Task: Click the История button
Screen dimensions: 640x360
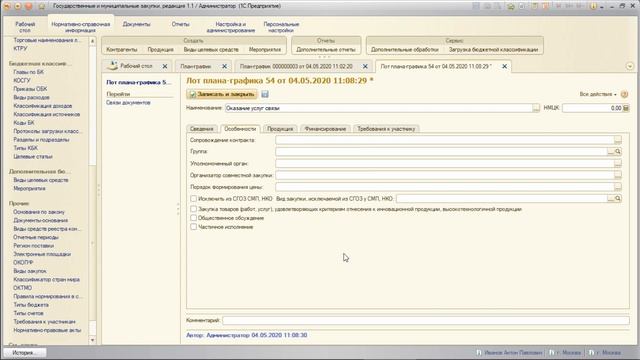Action: coord(25,353)
